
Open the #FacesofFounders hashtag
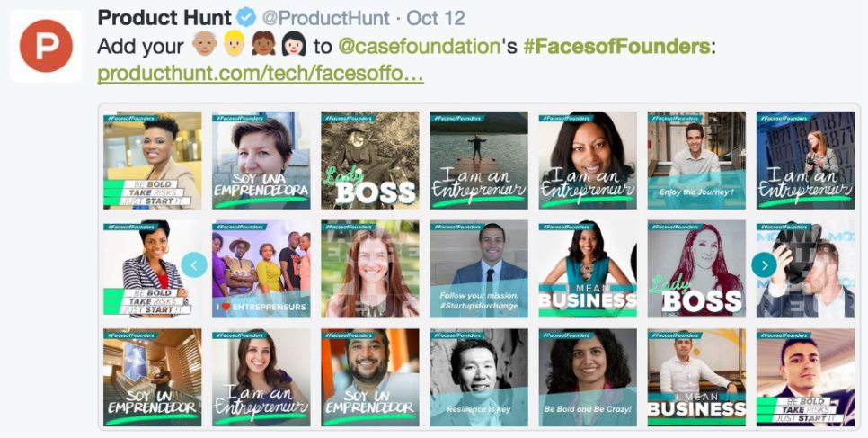click(x=616, y=47)
